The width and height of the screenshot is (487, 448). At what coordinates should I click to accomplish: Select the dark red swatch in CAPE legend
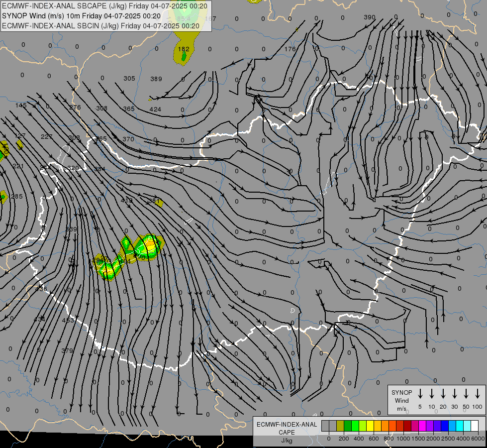point(407,426)
